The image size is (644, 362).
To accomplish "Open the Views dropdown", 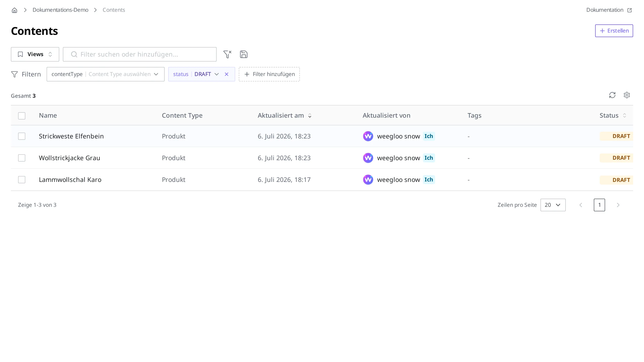I will [35, 54].
